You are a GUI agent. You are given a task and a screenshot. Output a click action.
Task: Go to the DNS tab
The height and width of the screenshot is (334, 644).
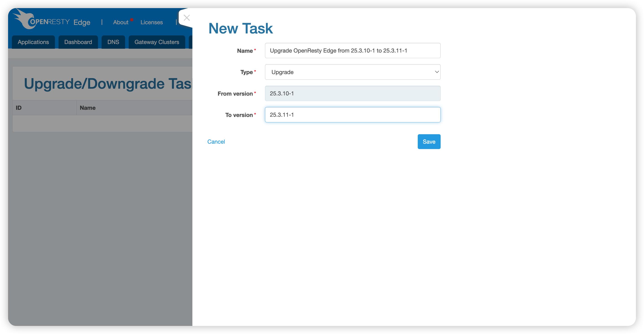pos(113,42)
